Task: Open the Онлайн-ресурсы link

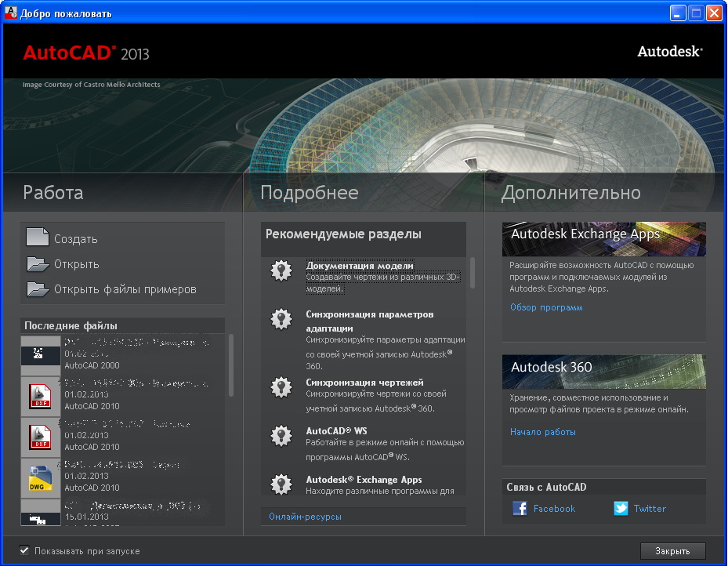Action: (305, 517)
